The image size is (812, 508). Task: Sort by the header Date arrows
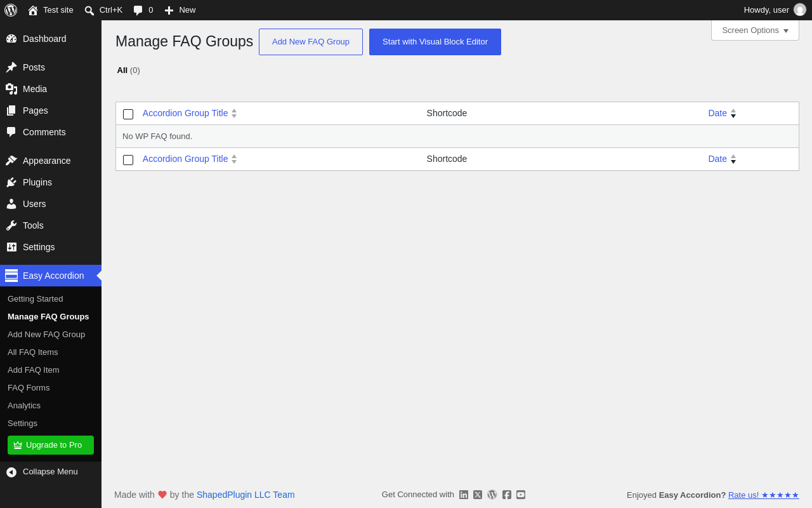[x=733, y=113]
